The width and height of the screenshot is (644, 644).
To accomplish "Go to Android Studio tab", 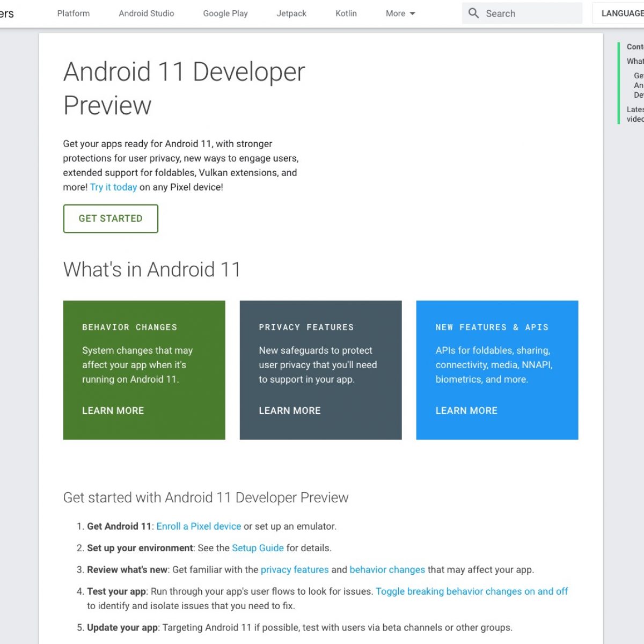I will 147,13.
